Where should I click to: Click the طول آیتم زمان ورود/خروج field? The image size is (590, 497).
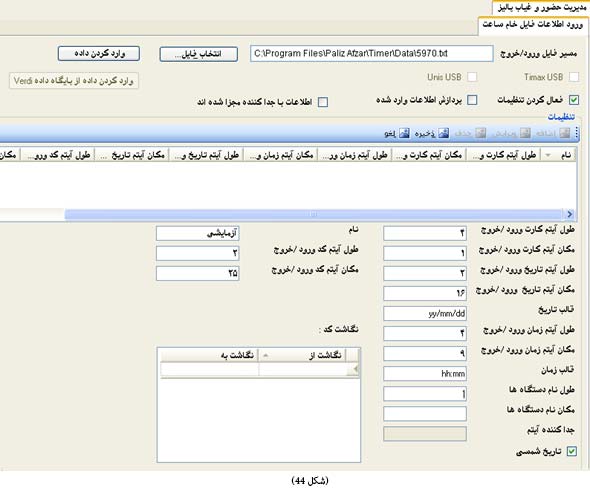coord(425,333)
